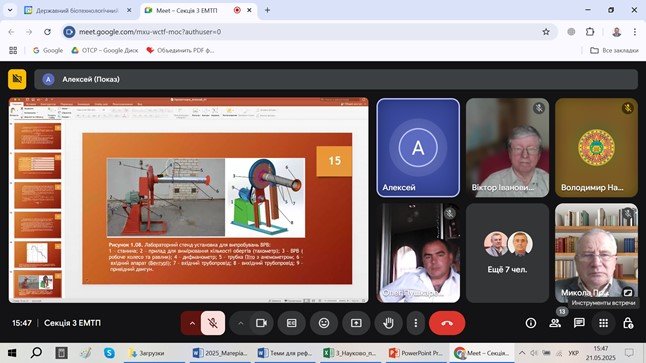Open more options three-dot menu
The height and width of the screenshot is (363, 646).
[x=416, y=323]
